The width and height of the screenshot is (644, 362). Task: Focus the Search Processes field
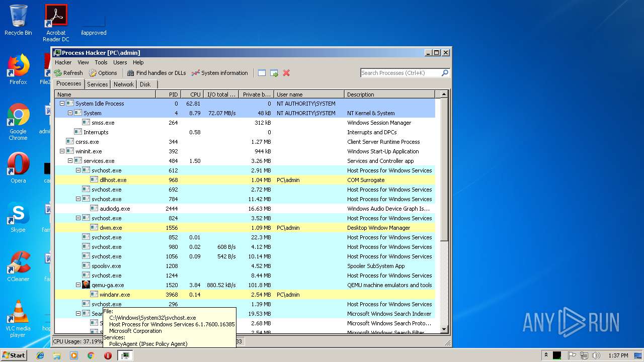click(400, 73)
